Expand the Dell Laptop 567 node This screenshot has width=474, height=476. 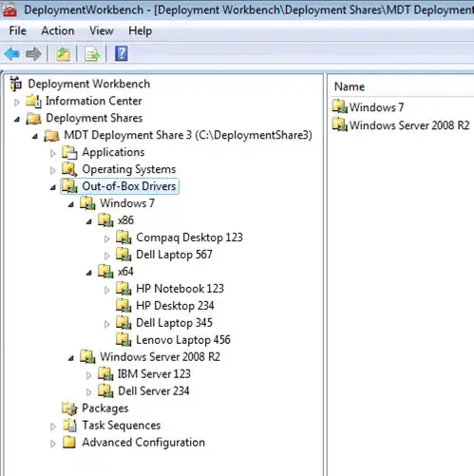coord(107,256)
